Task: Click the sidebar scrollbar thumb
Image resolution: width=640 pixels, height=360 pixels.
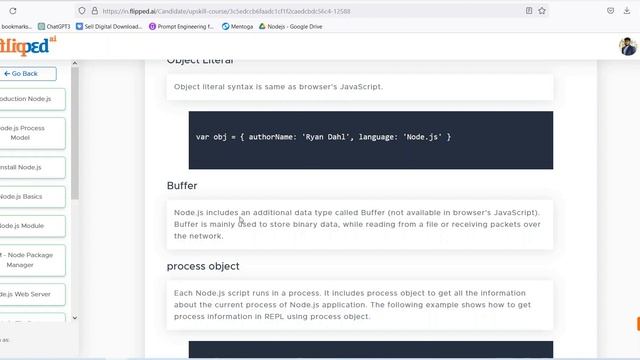Action: coord(75,133)
